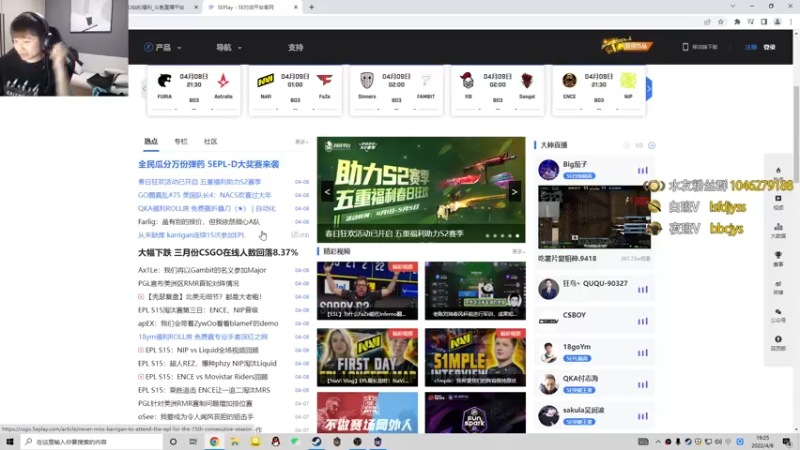This screenshot has width=800, height=450.
Task: Click the 视频 video sidebar icon
Action: point(778,202)
